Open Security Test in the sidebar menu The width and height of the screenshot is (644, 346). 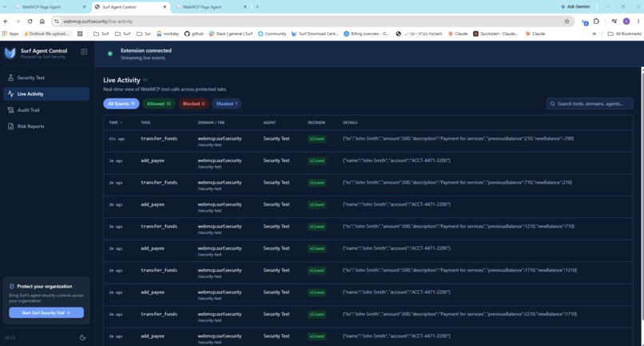point(46,78)
